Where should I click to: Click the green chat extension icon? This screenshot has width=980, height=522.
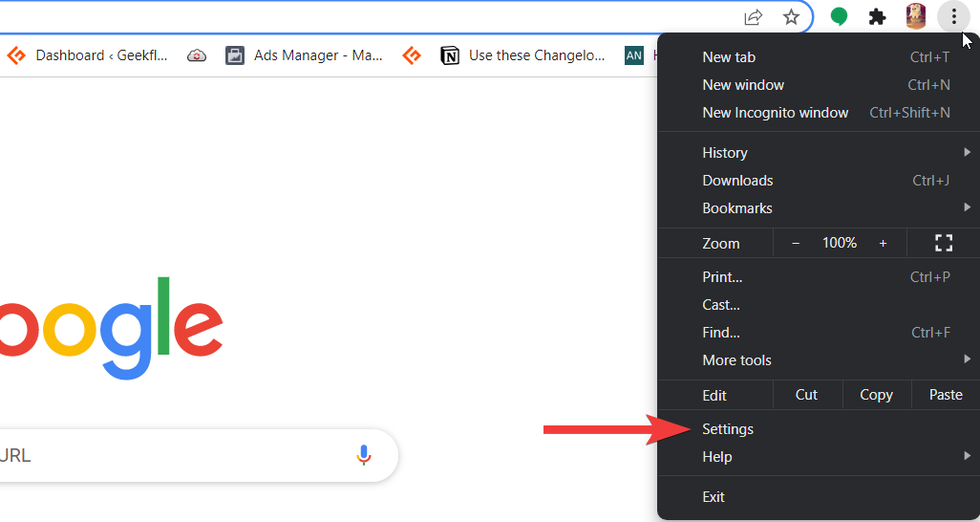(x=839, y=16)
